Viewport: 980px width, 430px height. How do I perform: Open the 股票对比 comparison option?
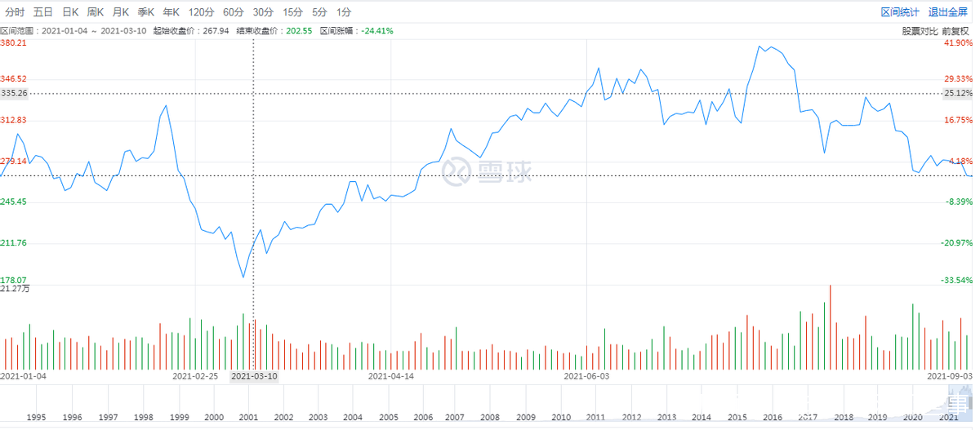920,31
